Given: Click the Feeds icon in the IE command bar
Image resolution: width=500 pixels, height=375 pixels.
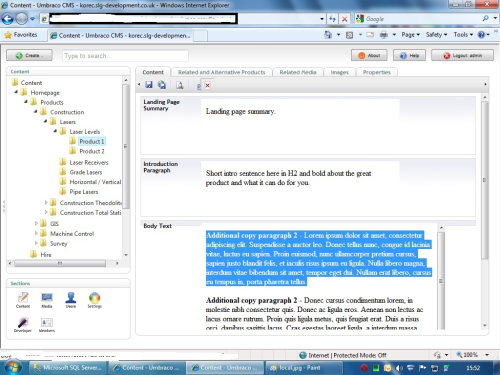Looking at the screenshot, I should pos(349,35).
